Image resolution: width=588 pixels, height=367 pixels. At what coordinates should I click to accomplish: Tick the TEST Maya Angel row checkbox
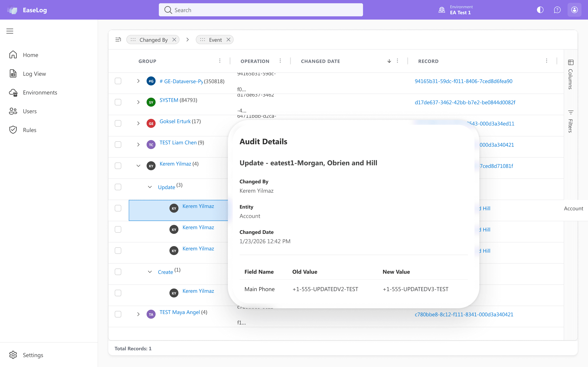click(x=118, y=314)
